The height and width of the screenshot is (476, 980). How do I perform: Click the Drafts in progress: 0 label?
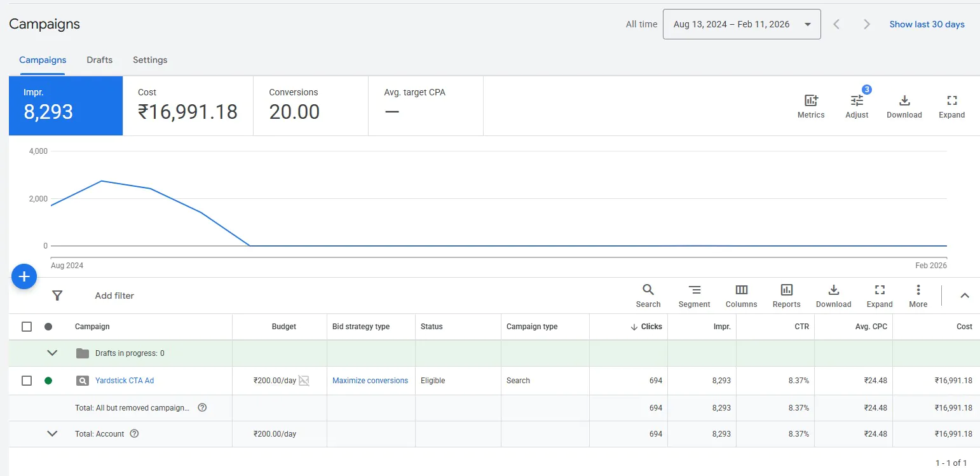(130, 353)
